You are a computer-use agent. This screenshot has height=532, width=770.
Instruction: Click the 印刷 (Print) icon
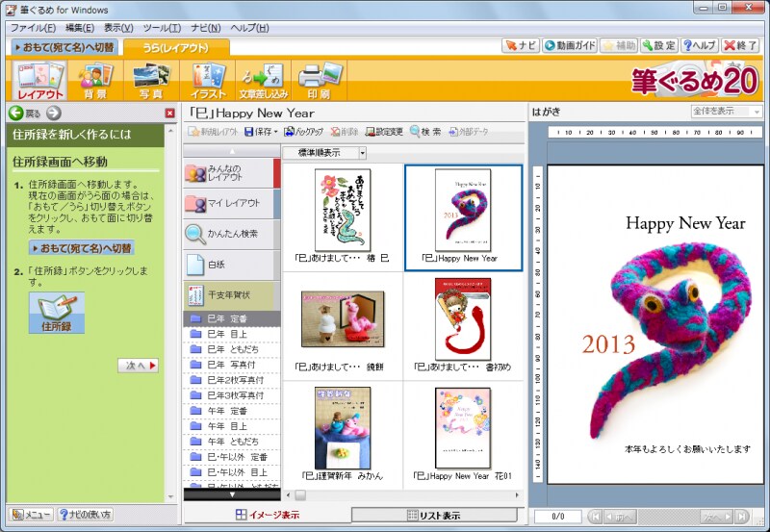(318, 81)
